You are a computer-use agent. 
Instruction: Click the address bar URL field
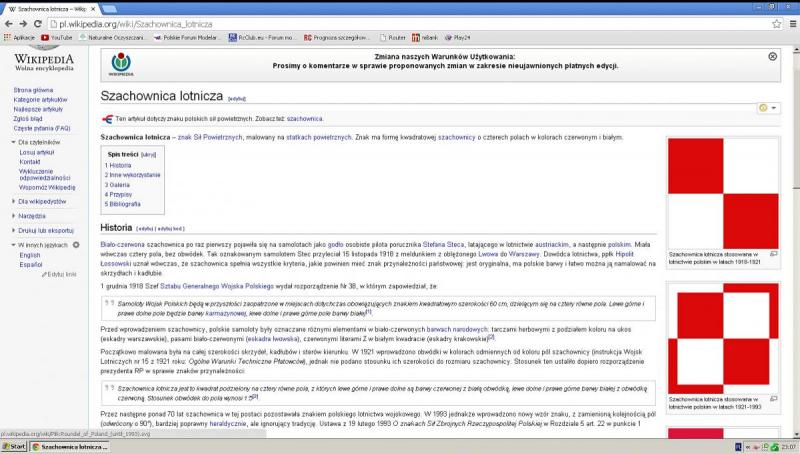[x=400, y=22]
